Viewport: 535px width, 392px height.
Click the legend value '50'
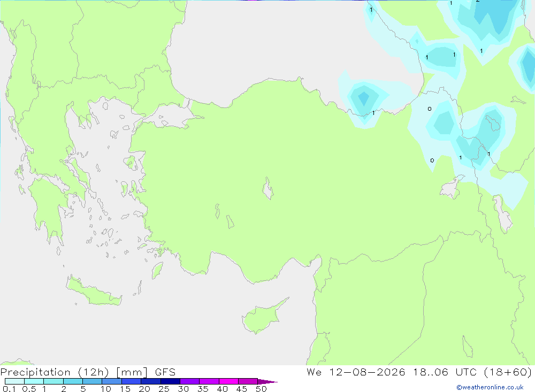click(x=262, y=389)
